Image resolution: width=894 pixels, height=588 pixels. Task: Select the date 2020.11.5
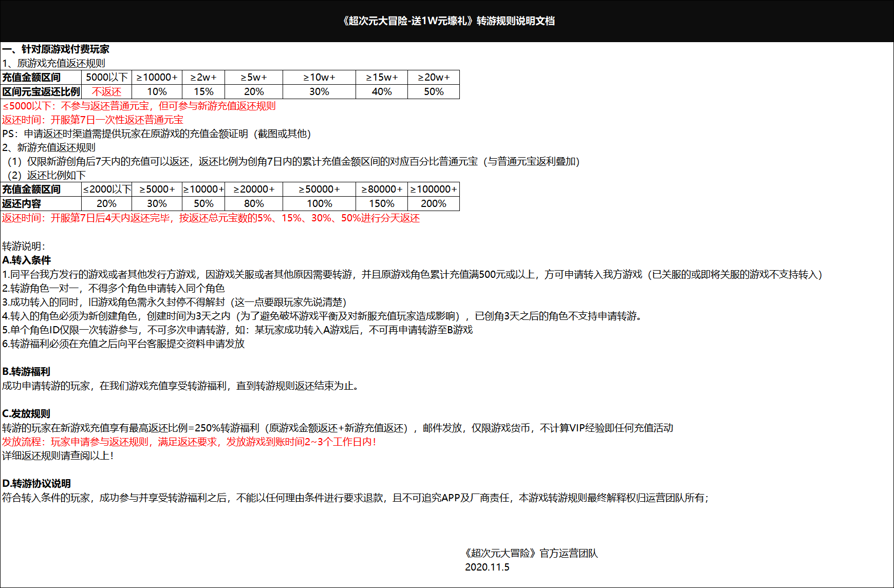[x=487, y=567]
